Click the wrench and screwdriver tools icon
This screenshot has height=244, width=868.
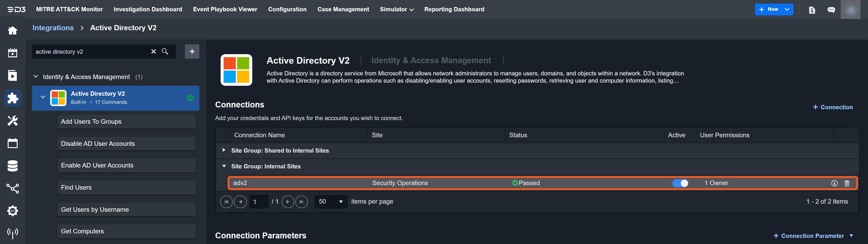pyautogui.click(x=12, y=121)
